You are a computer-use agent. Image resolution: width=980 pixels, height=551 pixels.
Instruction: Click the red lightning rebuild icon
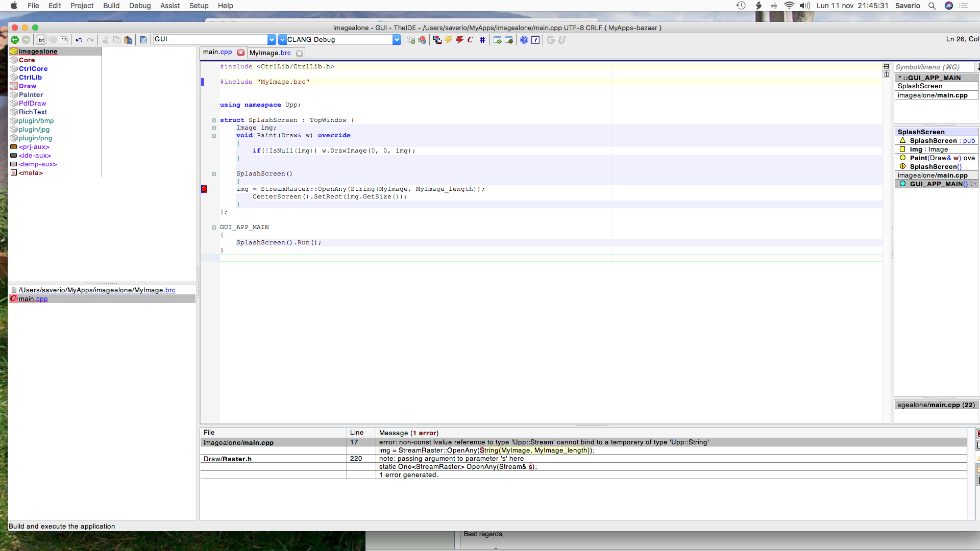459,40
